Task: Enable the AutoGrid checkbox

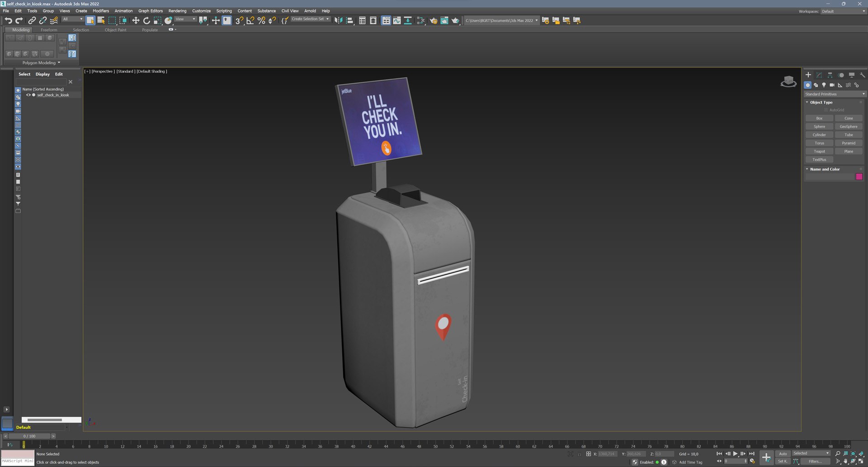Action: [826, 110]
